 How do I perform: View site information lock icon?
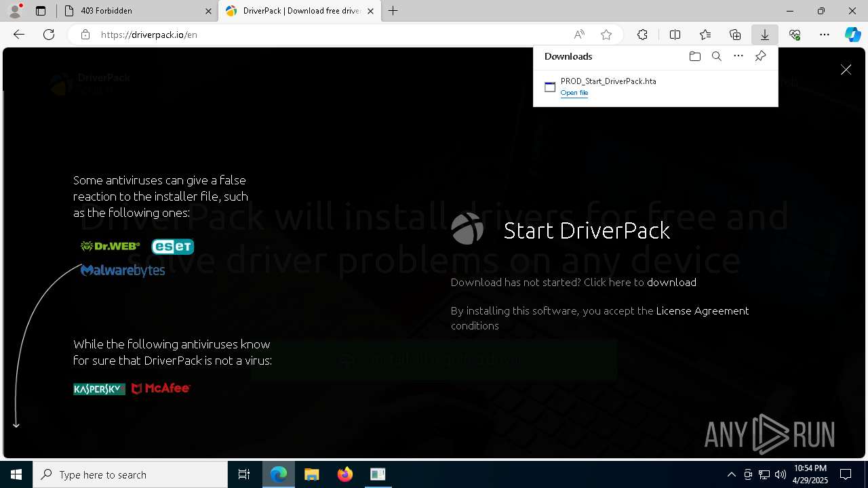pyautogui.click(x=85, y=35)
